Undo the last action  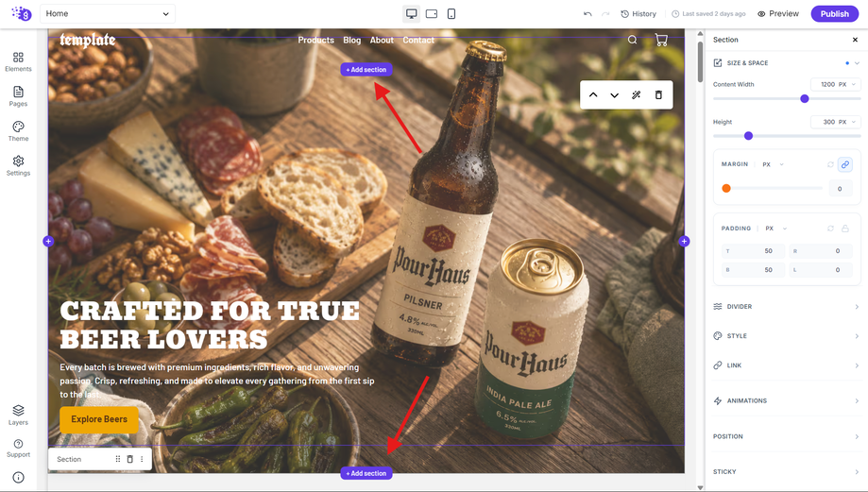point(587,14)
